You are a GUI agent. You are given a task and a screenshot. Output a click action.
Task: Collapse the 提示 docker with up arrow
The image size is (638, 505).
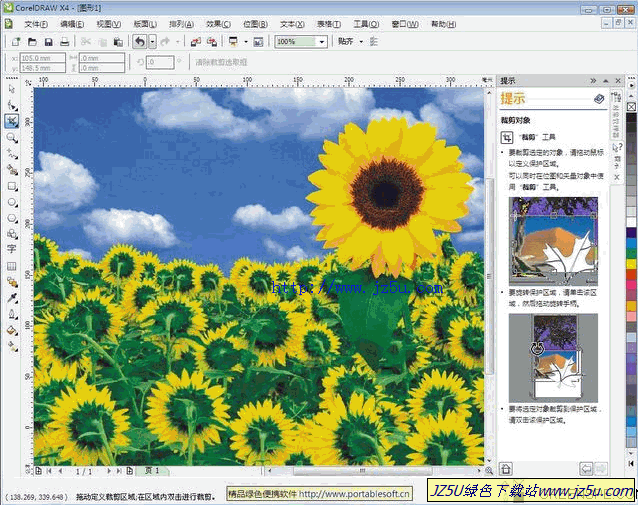pos(606,81)
